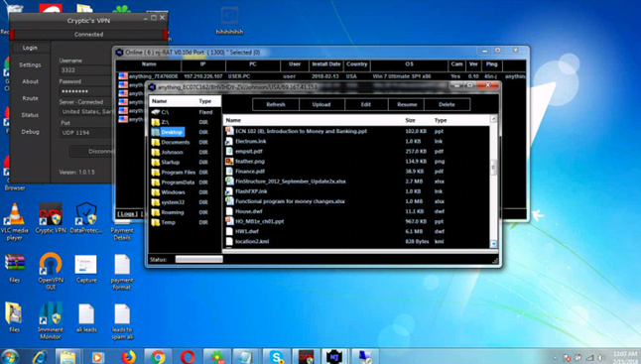Click the file list scrollbar down arrow
This screenshot has height=364, width=641.
click(493, 244)
